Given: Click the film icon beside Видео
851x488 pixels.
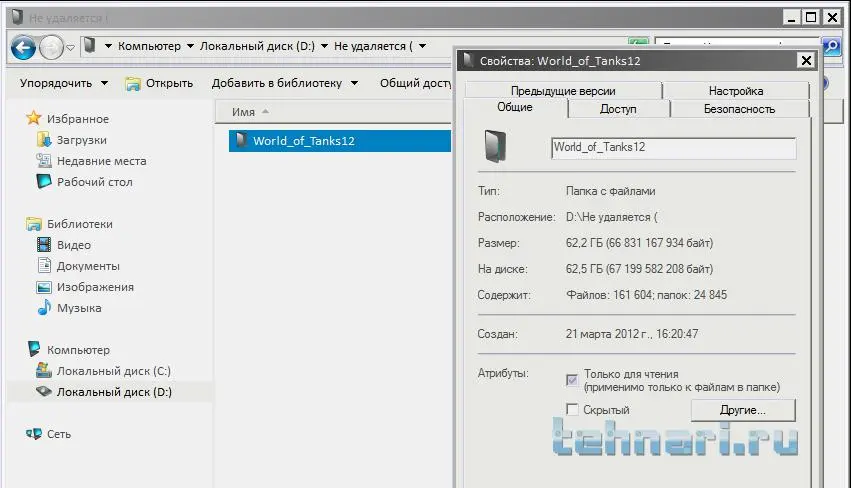Looking at the screenshot, I should 44,244.
